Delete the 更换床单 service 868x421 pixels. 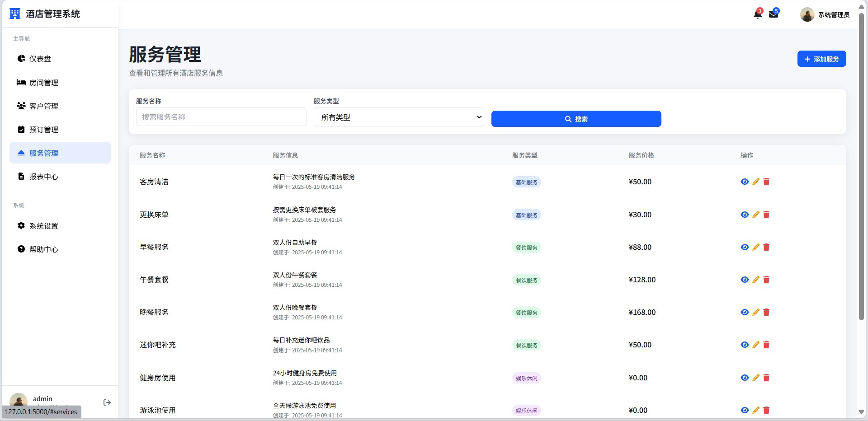point(766,215)
